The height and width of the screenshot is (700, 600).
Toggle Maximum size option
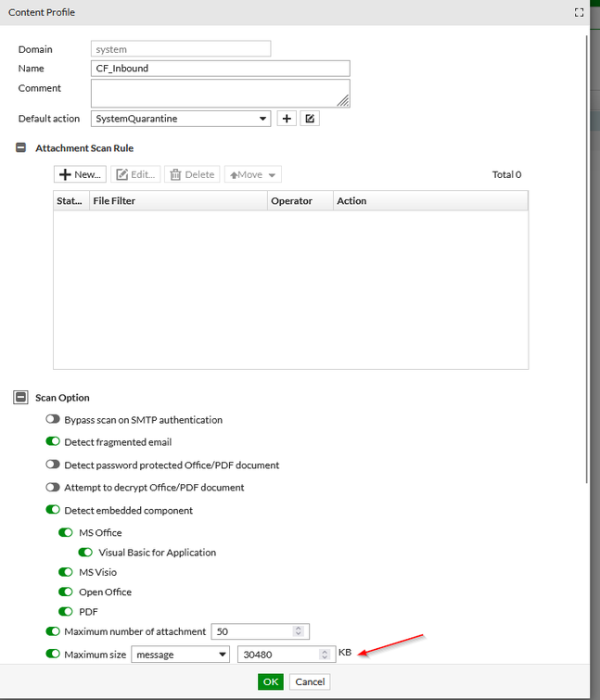pyautogui.click(x=53, y=654)
